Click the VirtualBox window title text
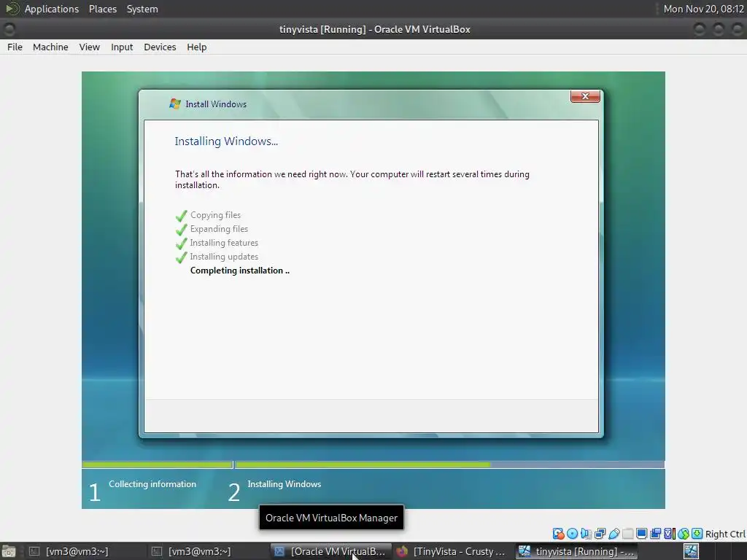747x560 pixels. pyautogui.click(x=374, y=29)
